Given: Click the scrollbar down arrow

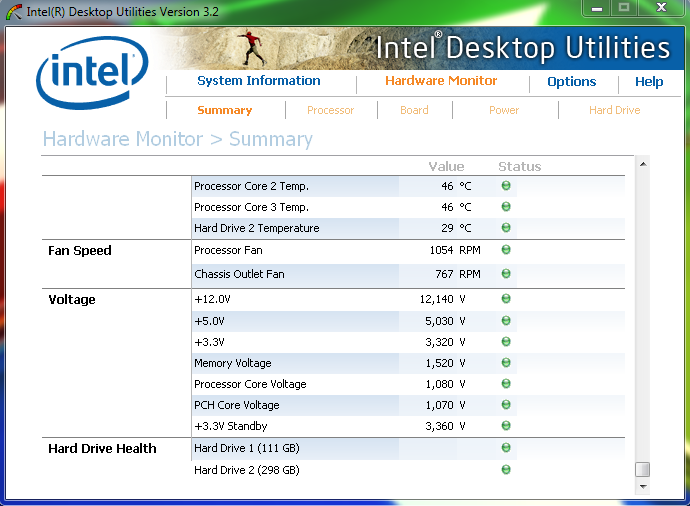Looking at the screenshot, I should (x=643, y=487).
